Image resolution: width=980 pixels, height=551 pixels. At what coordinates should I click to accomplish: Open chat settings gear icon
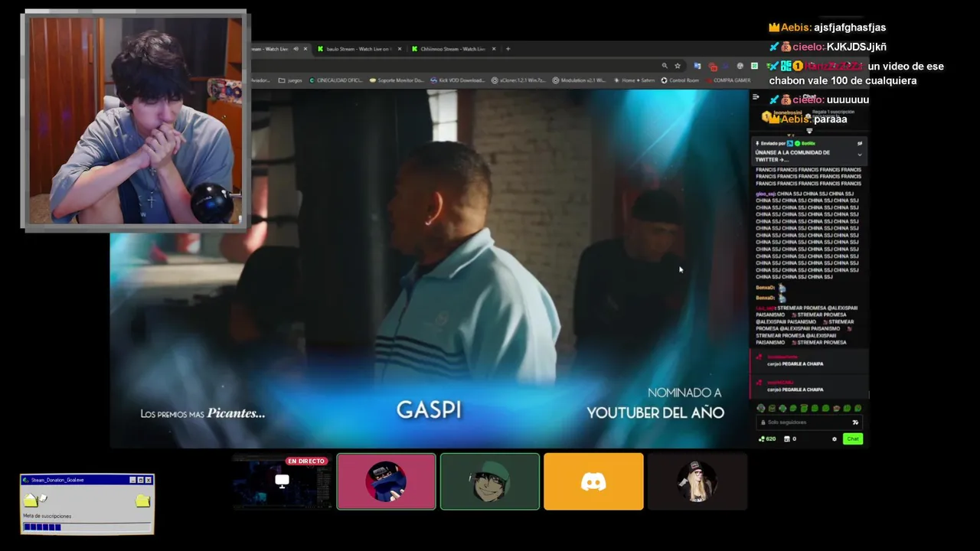tap(835, 439)
